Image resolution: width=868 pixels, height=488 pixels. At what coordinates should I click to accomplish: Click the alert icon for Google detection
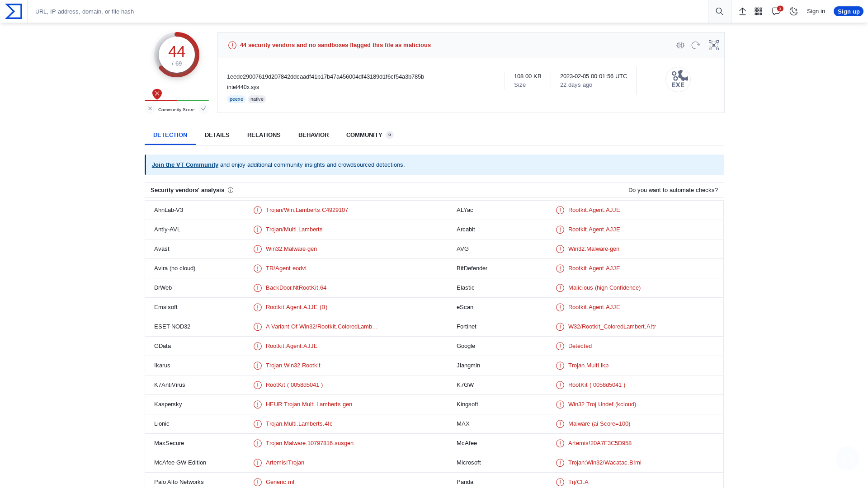click(x=560, y=346)
